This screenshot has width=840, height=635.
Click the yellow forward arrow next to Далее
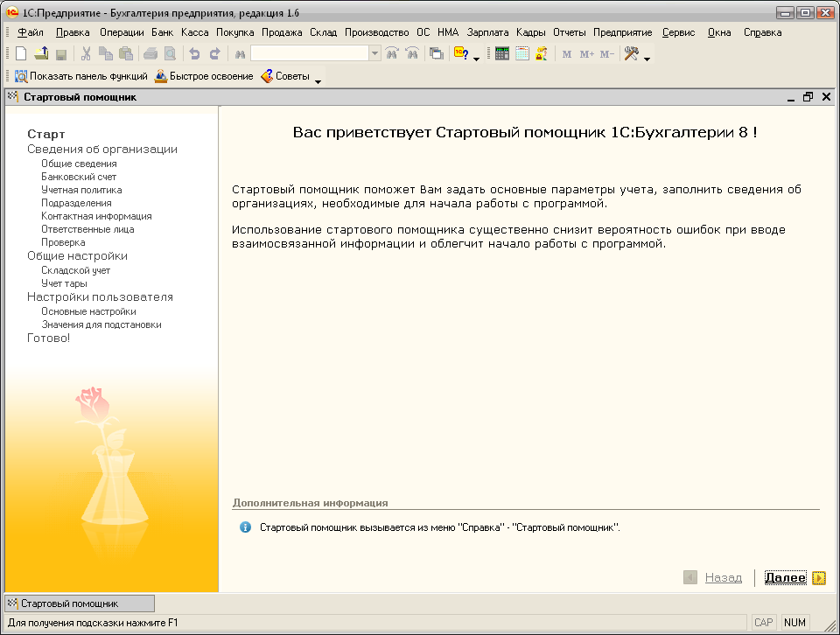[x=819, y=578]
